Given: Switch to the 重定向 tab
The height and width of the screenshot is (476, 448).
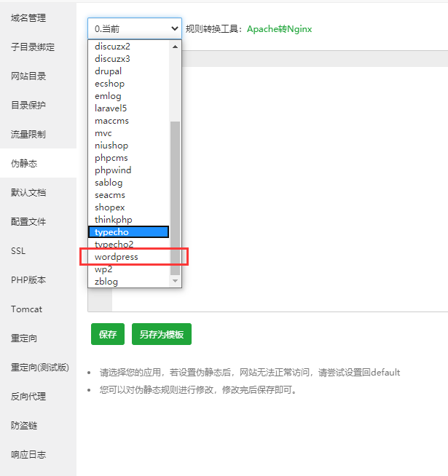Looking at the screenshot, I should (39, 338).
